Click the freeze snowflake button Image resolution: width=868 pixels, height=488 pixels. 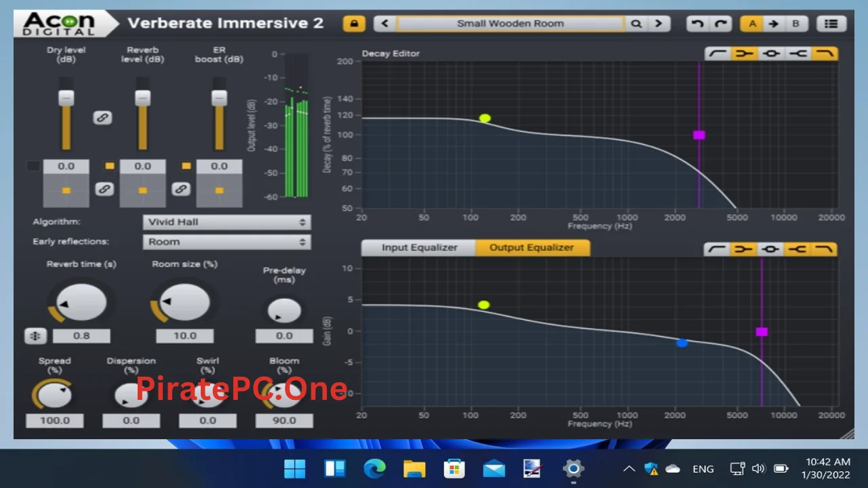point(35,335)
